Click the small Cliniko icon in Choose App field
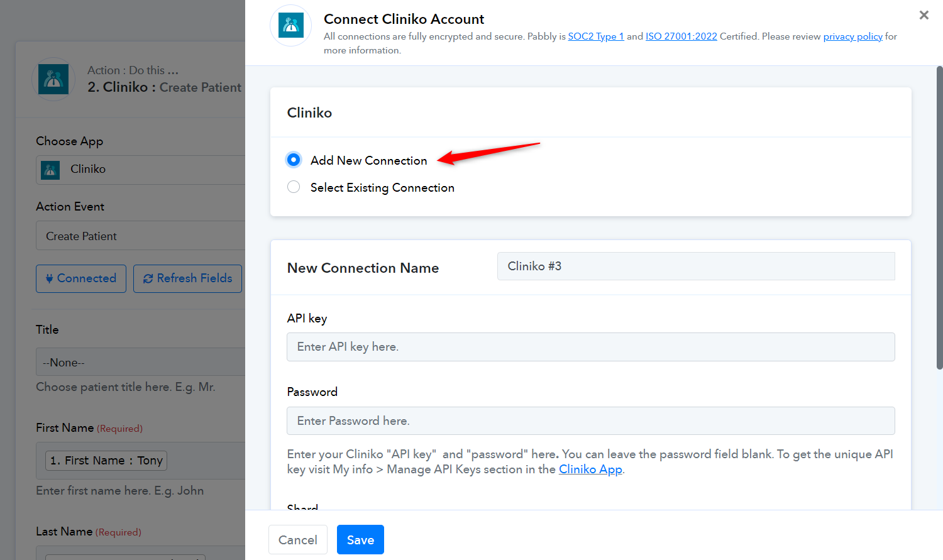 click(x=50, y=170)
